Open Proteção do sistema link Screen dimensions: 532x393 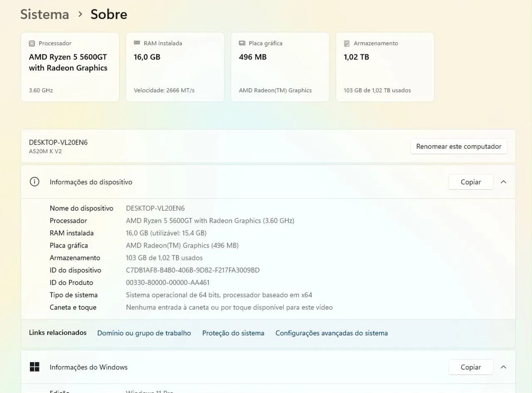click(233, 333)
